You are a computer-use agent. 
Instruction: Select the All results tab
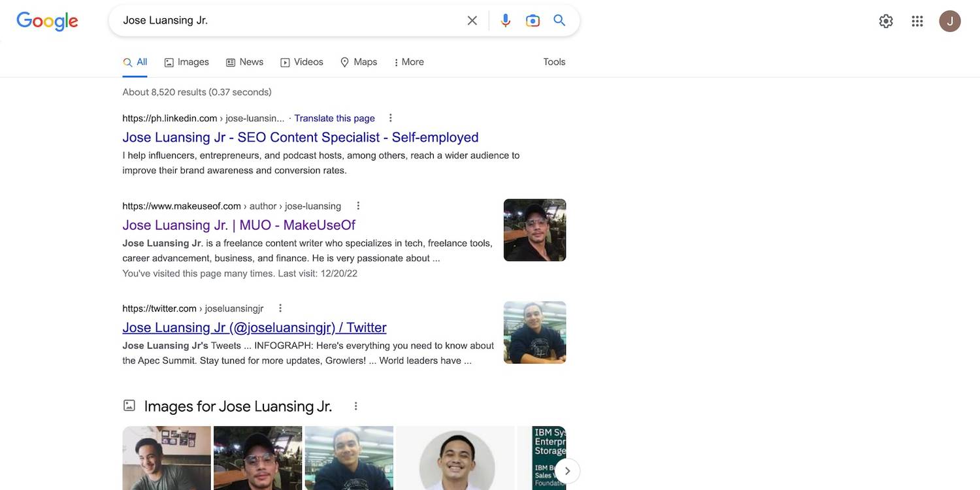tap(135, 62)
